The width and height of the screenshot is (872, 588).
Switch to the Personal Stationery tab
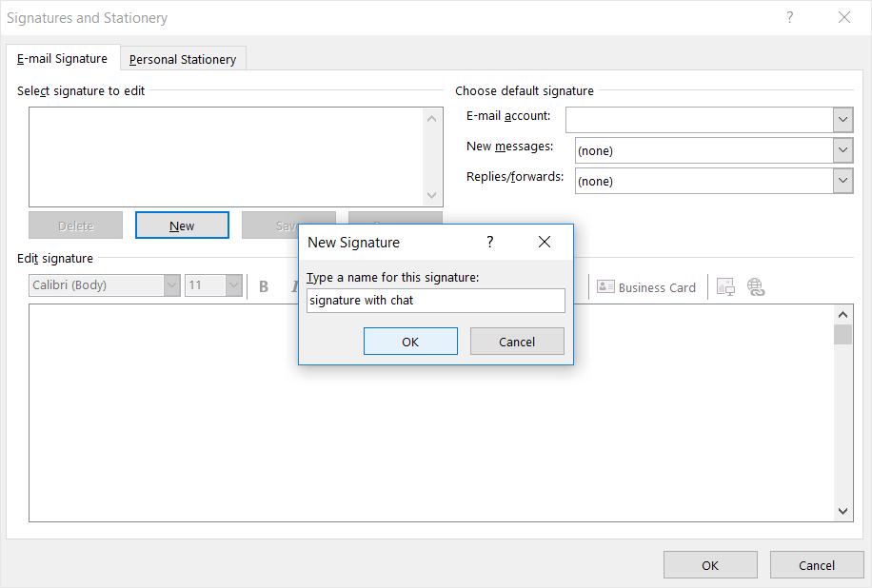[x=182, y=58]
